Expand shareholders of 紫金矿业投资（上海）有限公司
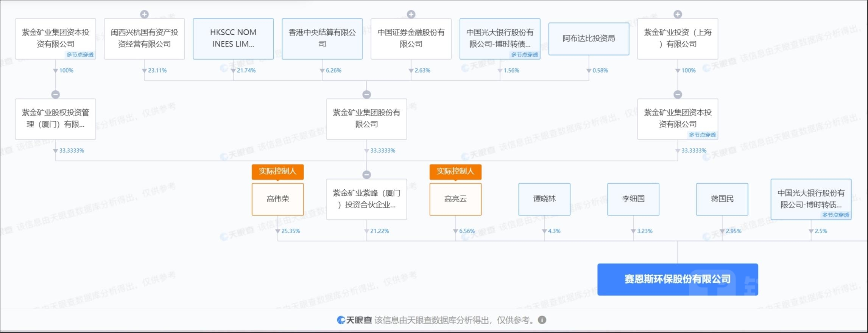Image resolution: width=868 pixels, height=333 pixels. point(678,14)
